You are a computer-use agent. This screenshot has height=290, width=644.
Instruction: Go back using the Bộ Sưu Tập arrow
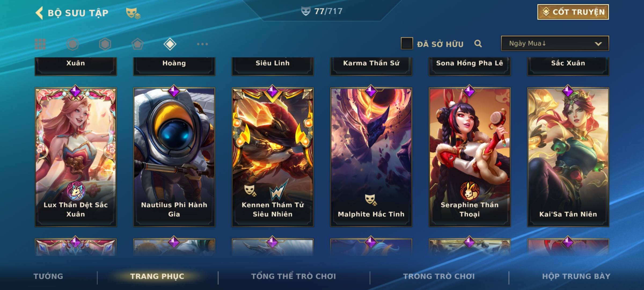(x=39, y=13)
